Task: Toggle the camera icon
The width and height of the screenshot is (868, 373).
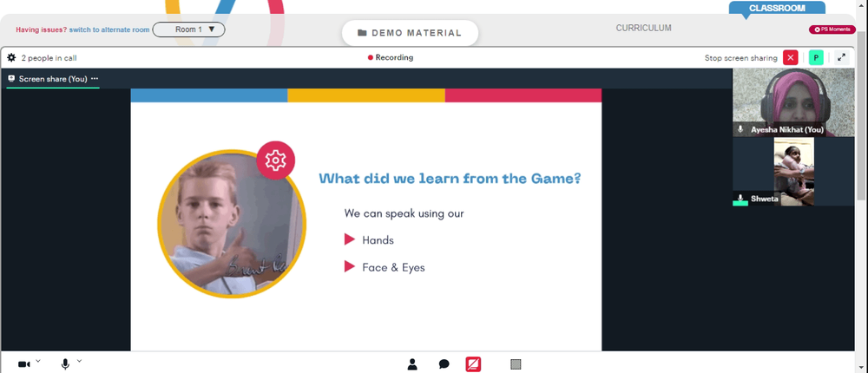Action: (23, 364)
